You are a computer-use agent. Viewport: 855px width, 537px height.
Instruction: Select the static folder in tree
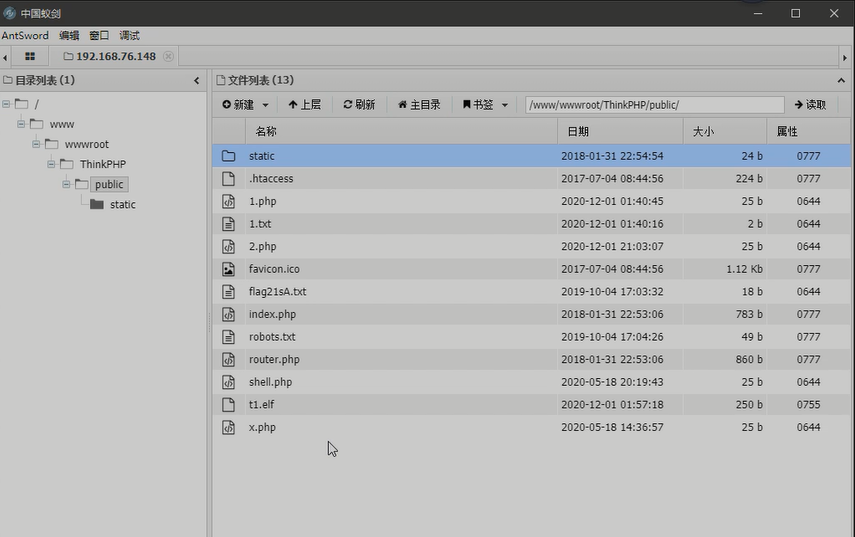point(123,204)
